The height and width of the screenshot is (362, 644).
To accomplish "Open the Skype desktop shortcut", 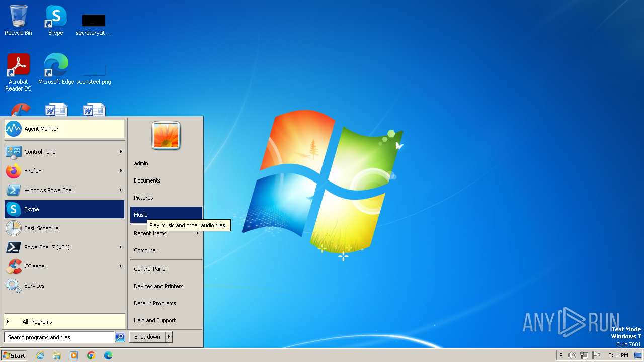I will coord(56,20).
